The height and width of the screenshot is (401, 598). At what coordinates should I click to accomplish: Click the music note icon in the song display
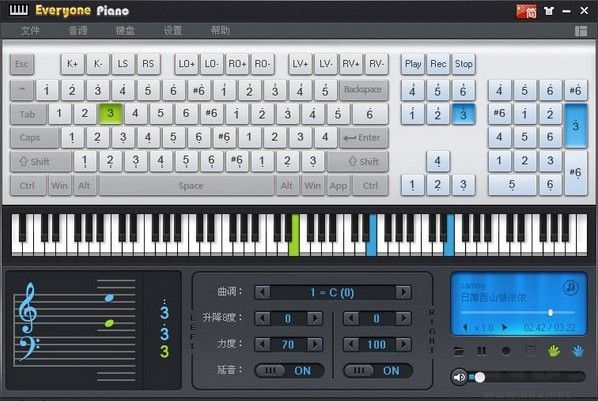[x=570, y=287]
